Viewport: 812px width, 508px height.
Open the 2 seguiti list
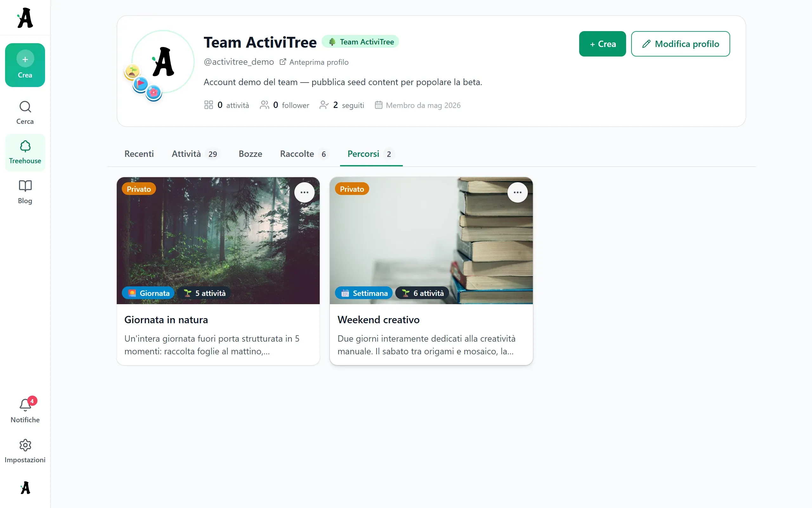click(x=342, y=105)
